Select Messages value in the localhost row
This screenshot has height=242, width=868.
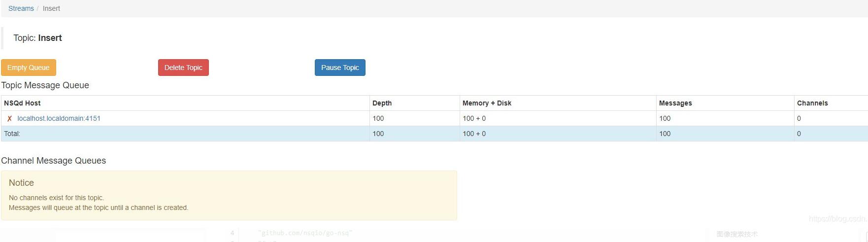665,118
